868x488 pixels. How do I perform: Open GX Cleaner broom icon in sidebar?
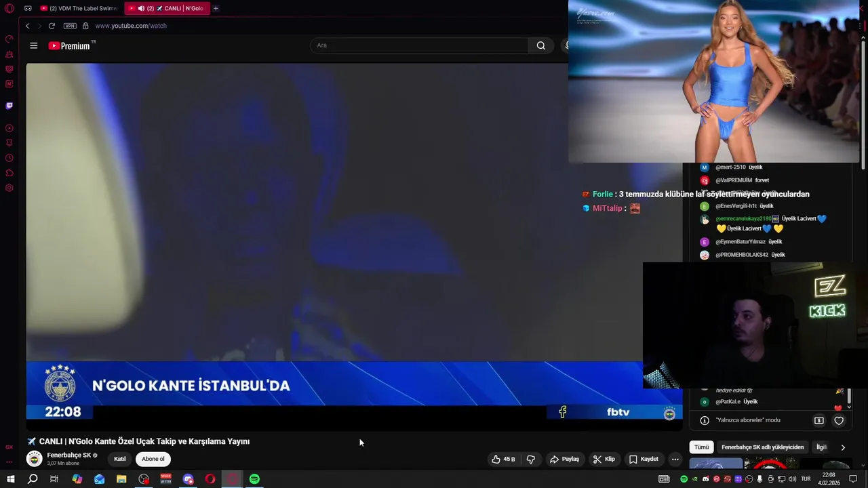click(9, 54)
